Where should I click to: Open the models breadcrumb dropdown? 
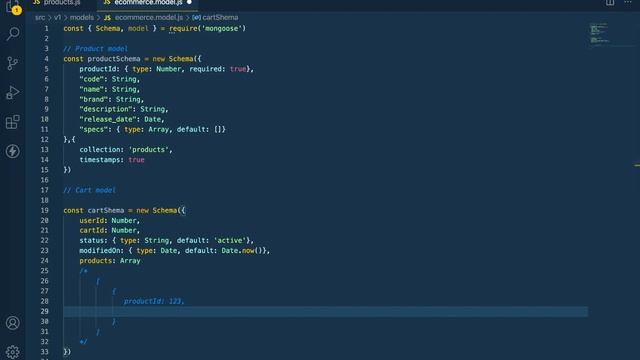[82, 18]
